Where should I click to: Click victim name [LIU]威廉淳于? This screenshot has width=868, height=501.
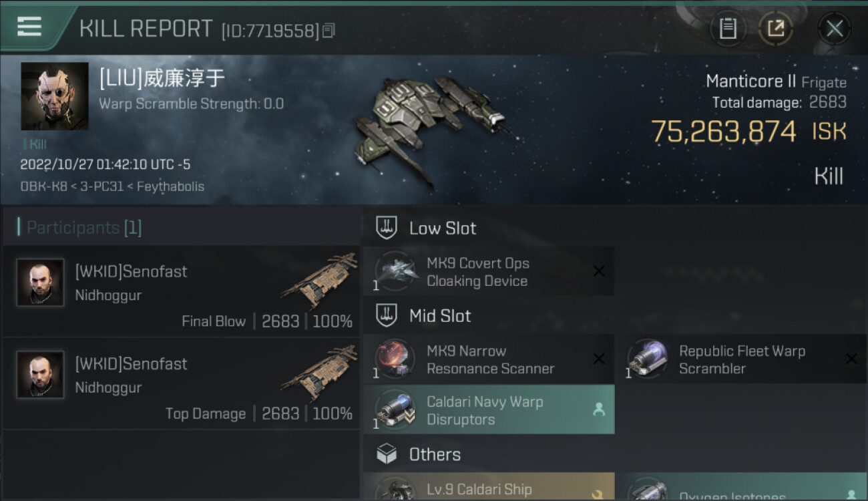pyautogui.click(x=162, y=78)
